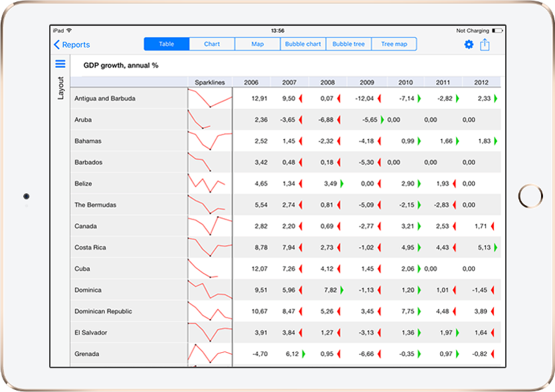Click red arrow beside Canada 2012 value
This screenshot has width=555, height=392.
click(x=493, y=226)
